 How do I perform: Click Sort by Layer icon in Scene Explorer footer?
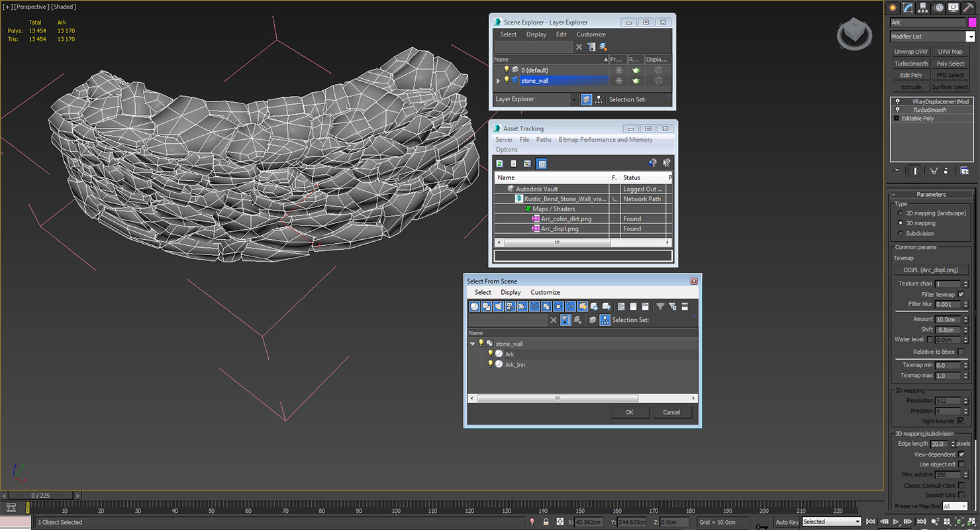coord(586,99)
